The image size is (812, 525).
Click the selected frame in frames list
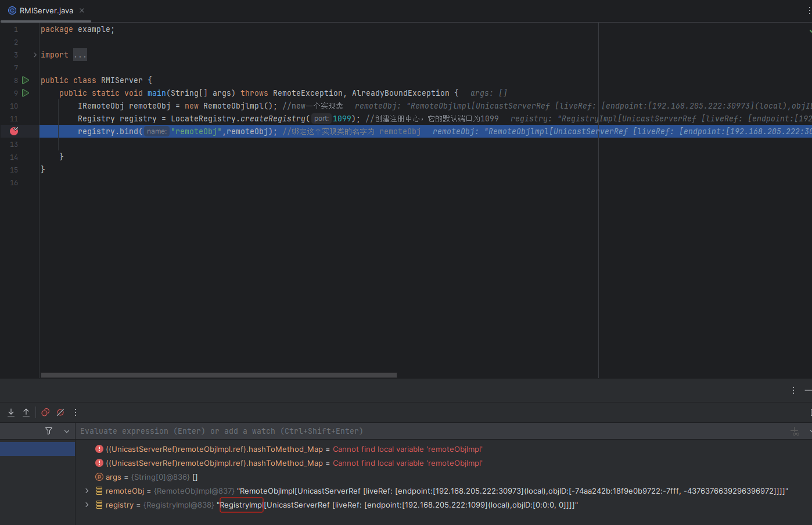37,449
